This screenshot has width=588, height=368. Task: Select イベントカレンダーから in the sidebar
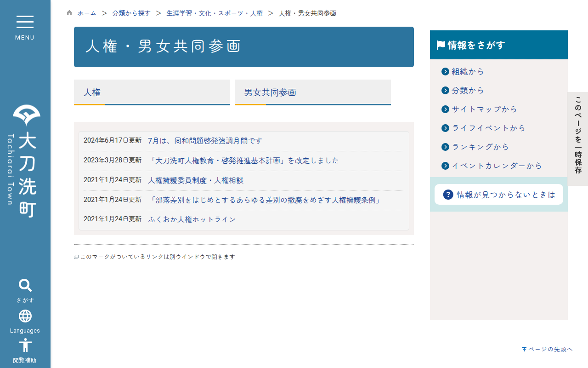(497, 166)
